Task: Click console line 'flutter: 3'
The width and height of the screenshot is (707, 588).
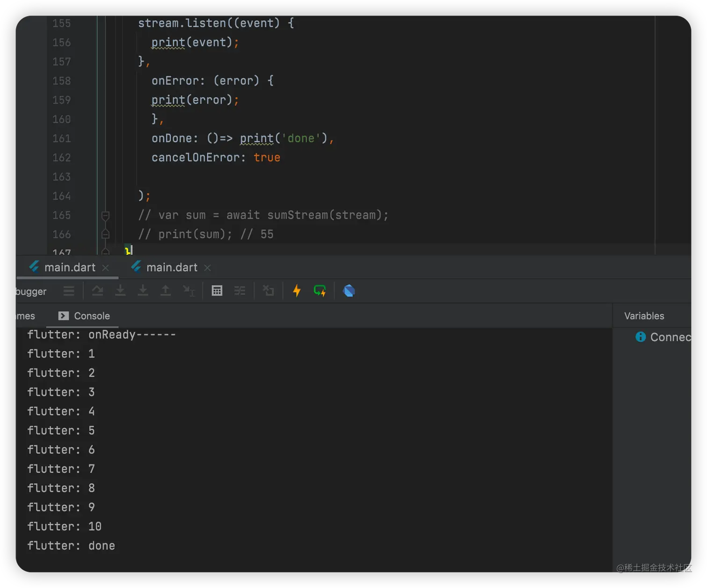Action: [61, 392]
